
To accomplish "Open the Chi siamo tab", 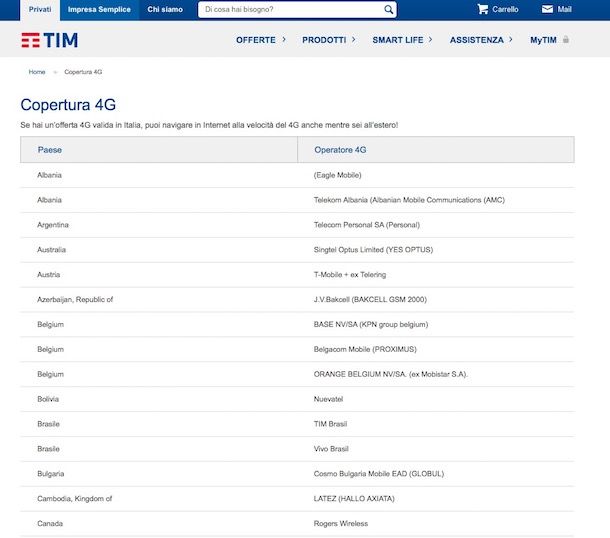I will [165, 10].
